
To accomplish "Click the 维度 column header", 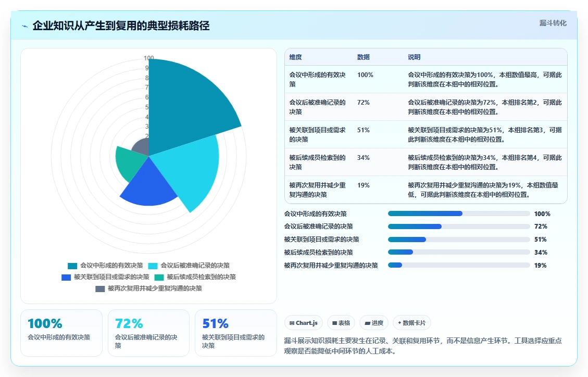I will [x=295, y=57].
